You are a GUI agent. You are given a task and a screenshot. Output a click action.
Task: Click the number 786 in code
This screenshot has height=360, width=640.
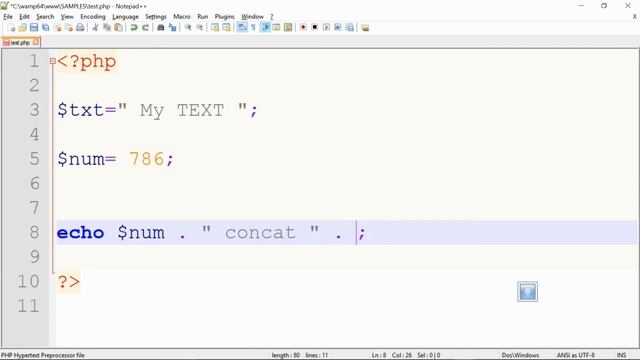tap(147, 159)
